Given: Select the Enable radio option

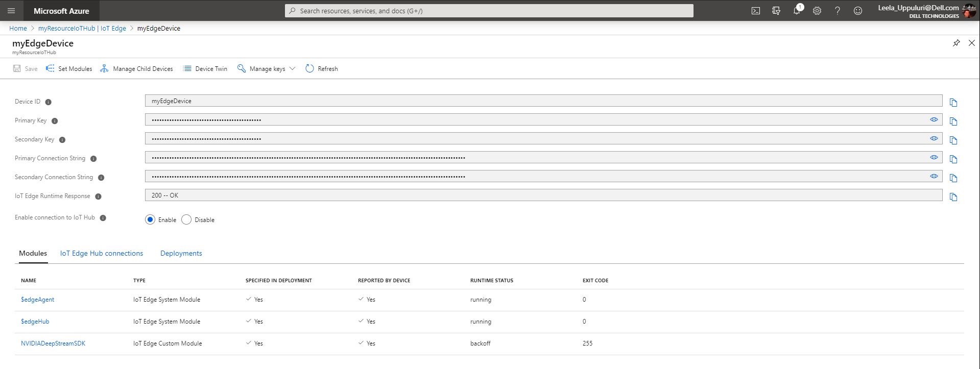Looking at the screenshot, I should [150, 219].
